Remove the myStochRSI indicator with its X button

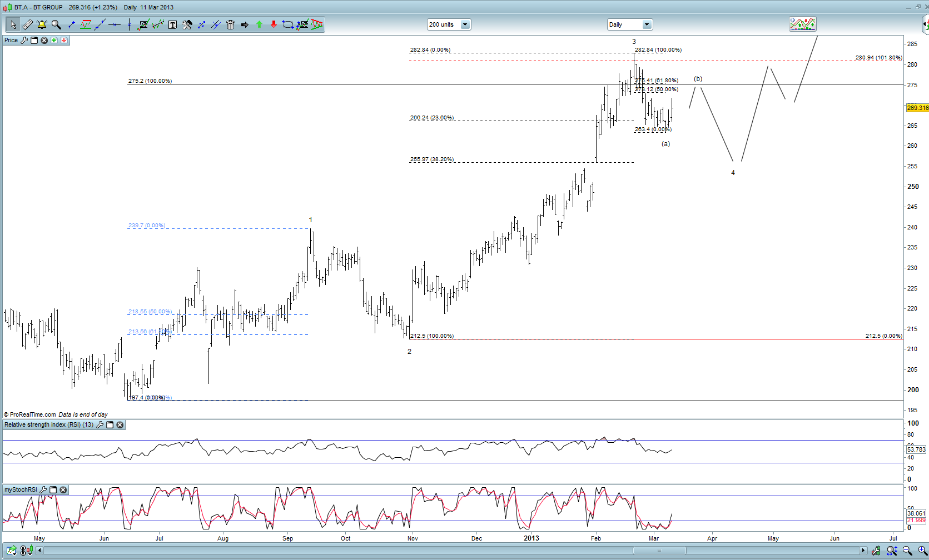[x=63, y=490]
